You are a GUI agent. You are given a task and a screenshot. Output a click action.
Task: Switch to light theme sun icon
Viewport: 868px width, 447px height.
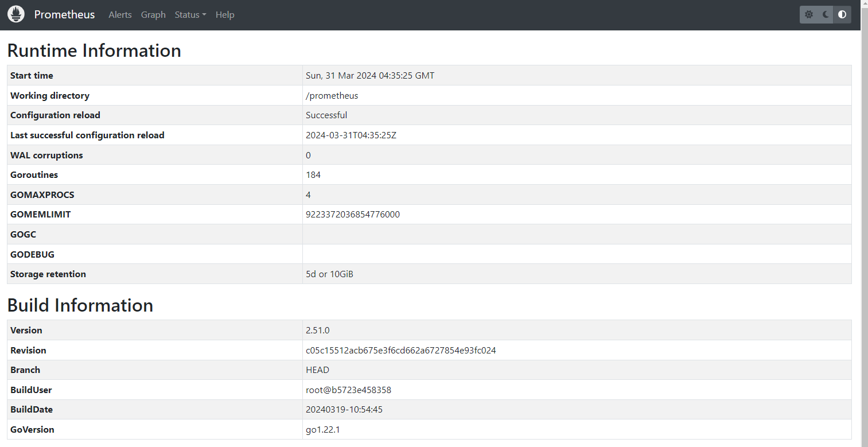coord(809,14)
